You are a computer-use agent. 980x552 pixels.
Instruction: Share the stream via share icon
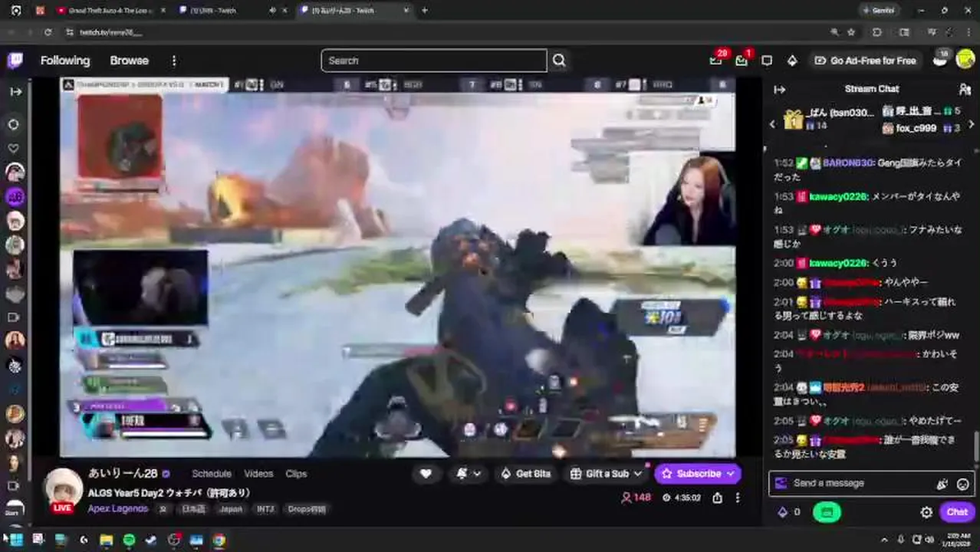pos(717,498)
